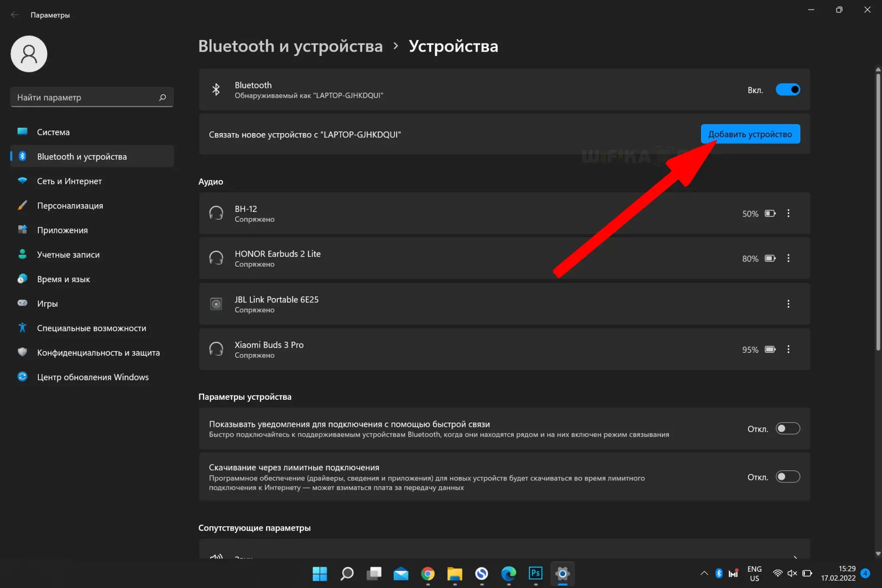Focus the Найти параметр search field
The image size is (882, 588).
(92, 97)
